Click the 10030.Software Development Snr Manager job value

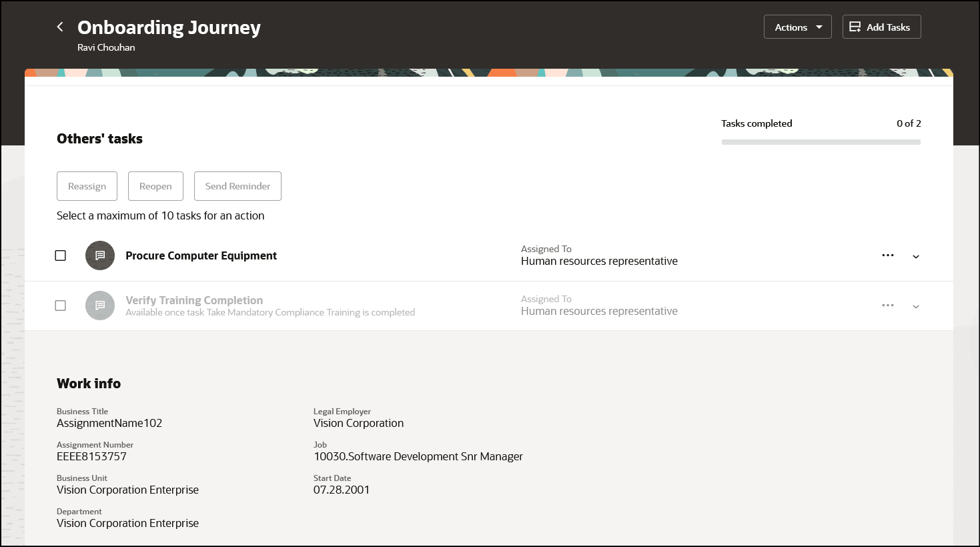tap(418, 456)
